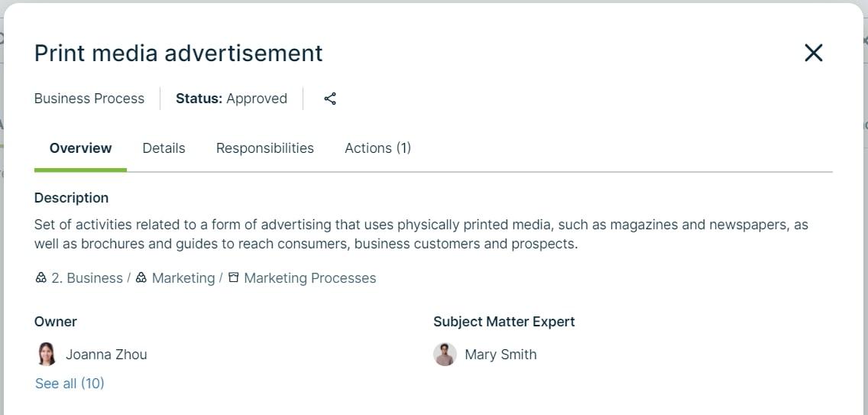This screenshot has height=415, width=868.
Task: Click Joanna Zhou's avatar photo
Action: pyautogui.click(x=47, y=355)
